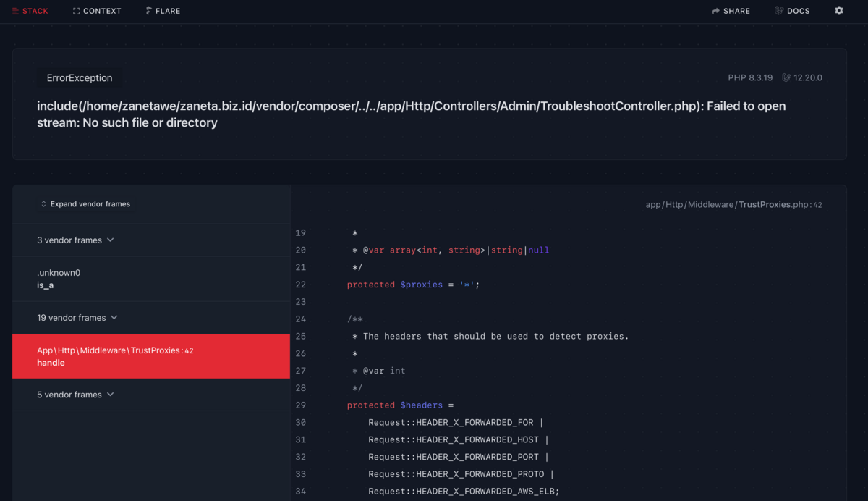
Task: Expand the 3 vendor frames group
Action: coord(75,240)
